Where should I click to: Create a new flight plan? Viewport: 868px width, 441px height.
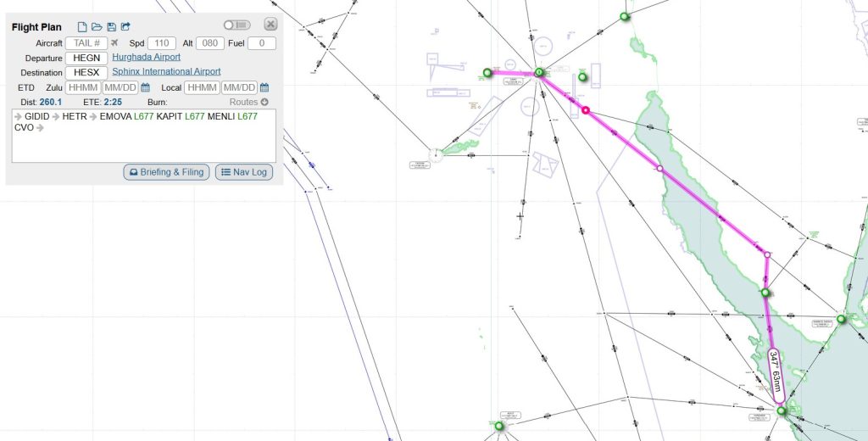tap(82, 27)
